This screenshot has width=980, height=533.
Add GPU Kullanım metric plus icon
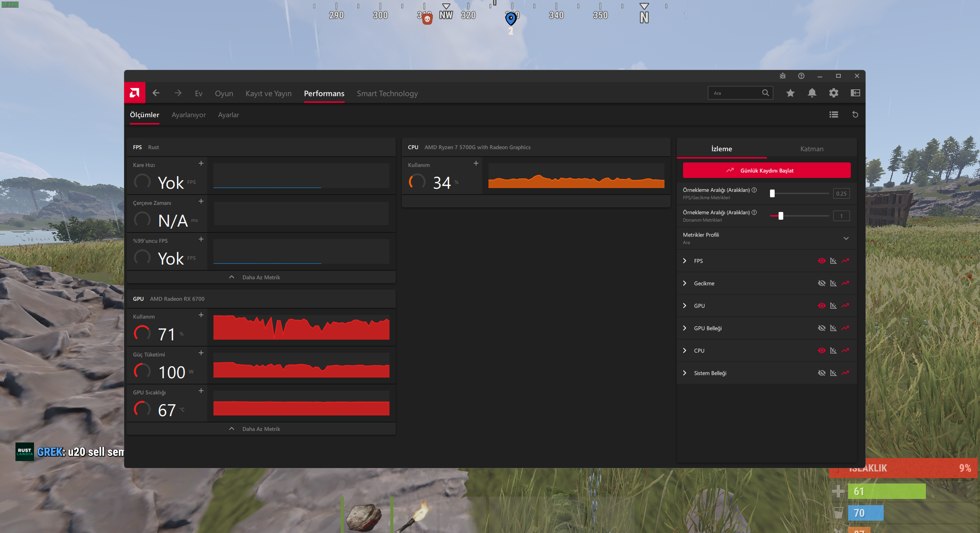[x=201, y=315]
